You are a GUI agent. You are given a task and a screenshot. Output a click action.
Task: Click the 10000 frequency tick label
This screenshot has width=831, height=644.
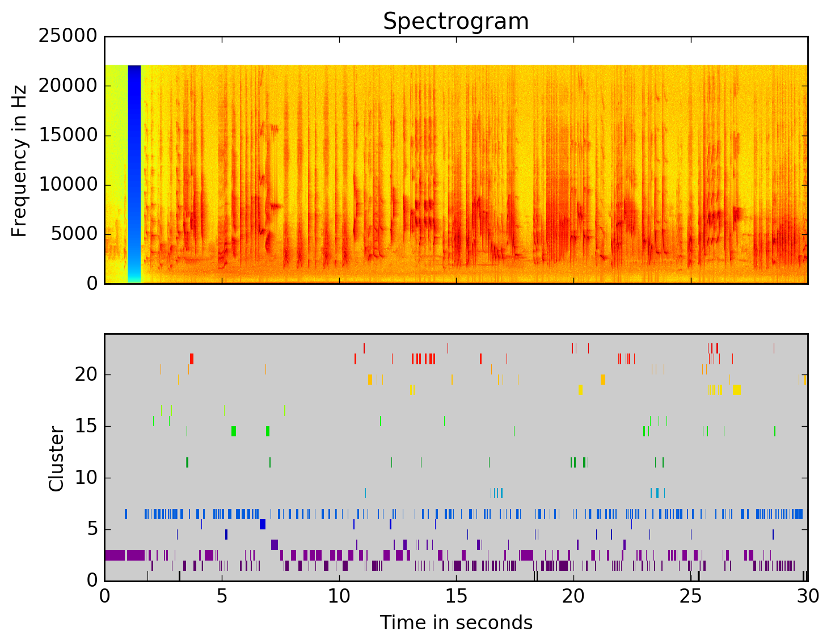point(68,184)
